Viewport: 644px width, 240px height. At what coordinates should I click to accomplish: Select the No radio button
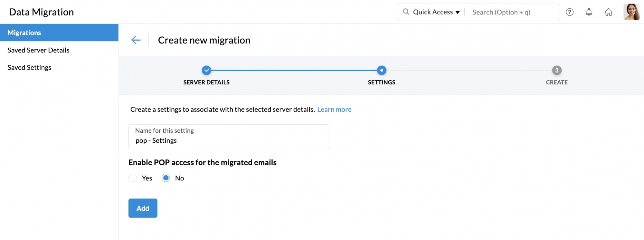pyautogui.click(x=166, y=178)
